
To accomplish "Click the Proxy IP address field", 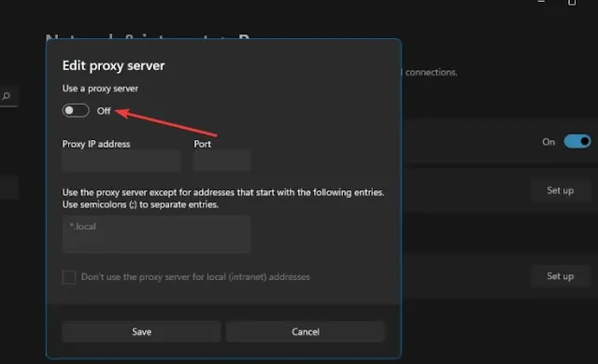I will (121, 161).
